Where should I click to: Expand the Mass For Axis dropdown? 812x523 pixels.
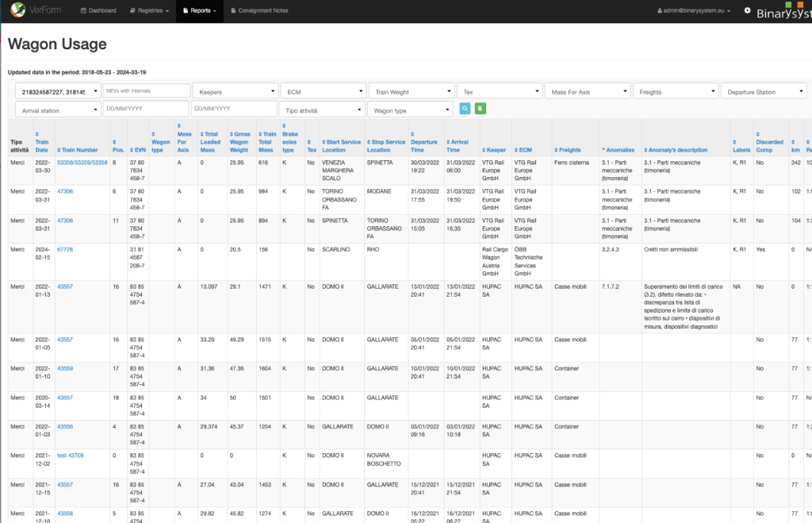(x=588, y=92)
